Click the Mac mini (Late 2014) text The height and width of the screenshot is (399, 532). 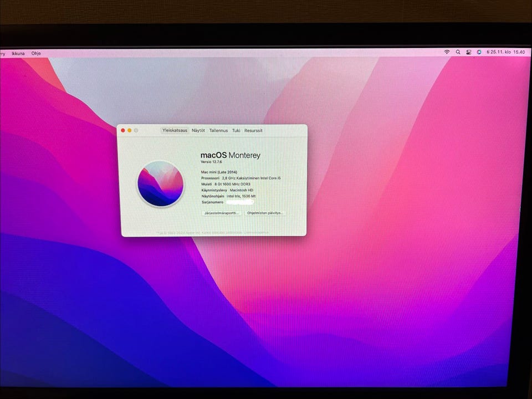tap(219, 172)
